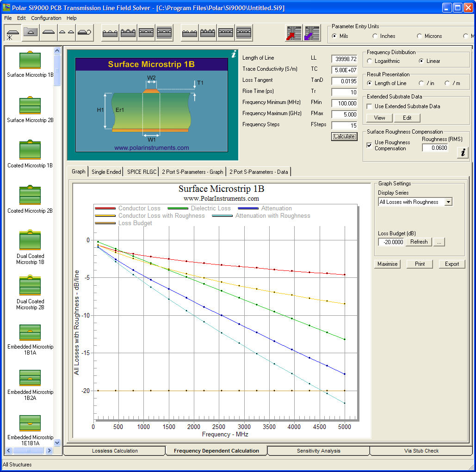
Task: Click structure list scroll down arrow
Action: 57,443
